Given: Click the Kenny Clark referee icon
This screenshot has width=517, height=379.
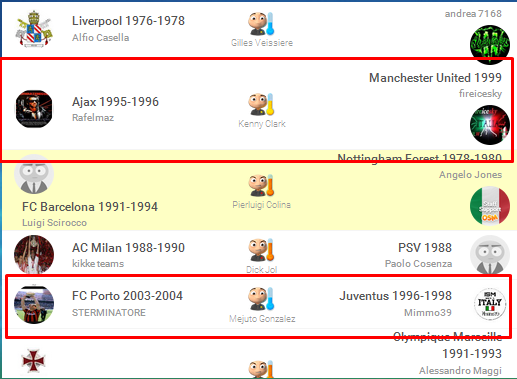Looking at the screenshot, I should (261, 105).
